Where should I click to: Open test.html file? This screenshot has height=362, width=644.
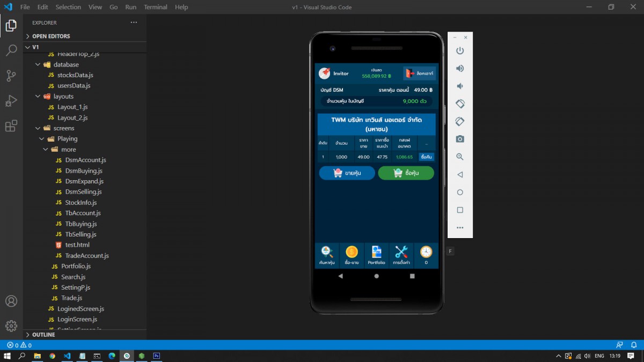[x=77, y=245]
